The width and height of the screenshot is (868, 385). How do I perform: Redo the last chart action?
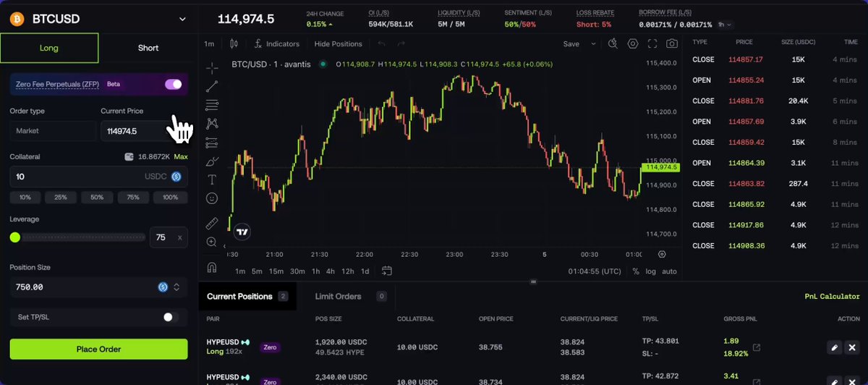coord(401,43)
